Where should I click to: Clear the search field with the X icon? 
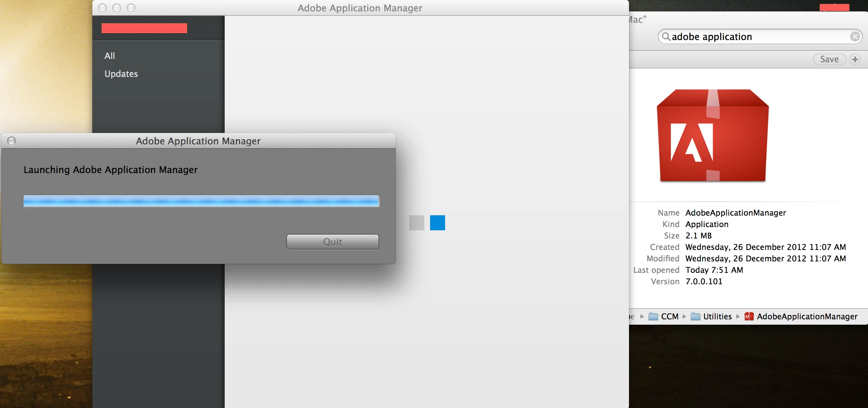coord(855,36)
